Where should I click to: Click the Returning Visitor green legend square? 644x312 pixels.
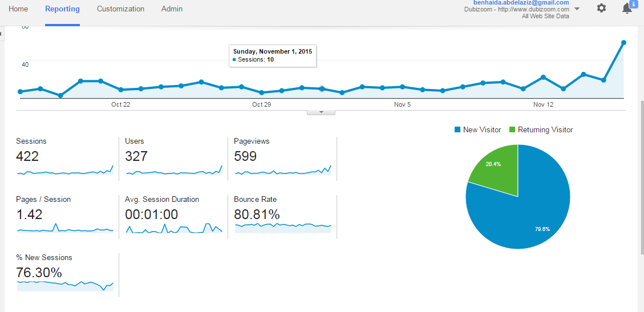(x=512, y=129)
